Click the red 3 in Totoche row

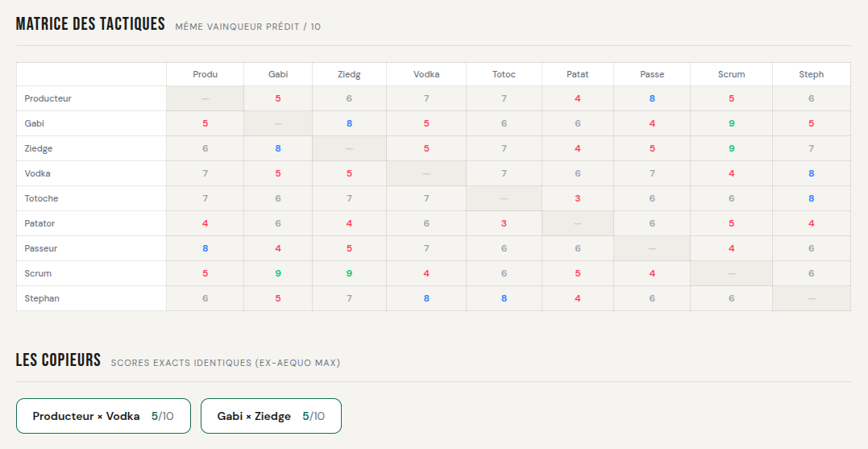(577, 198)
